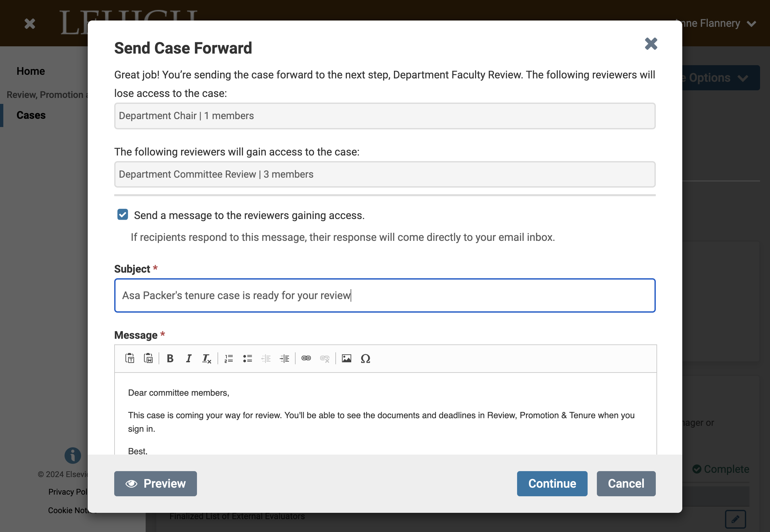Screen dimensions: 770x532
Task: Click into the message body text area
Action: pos(386,413)
